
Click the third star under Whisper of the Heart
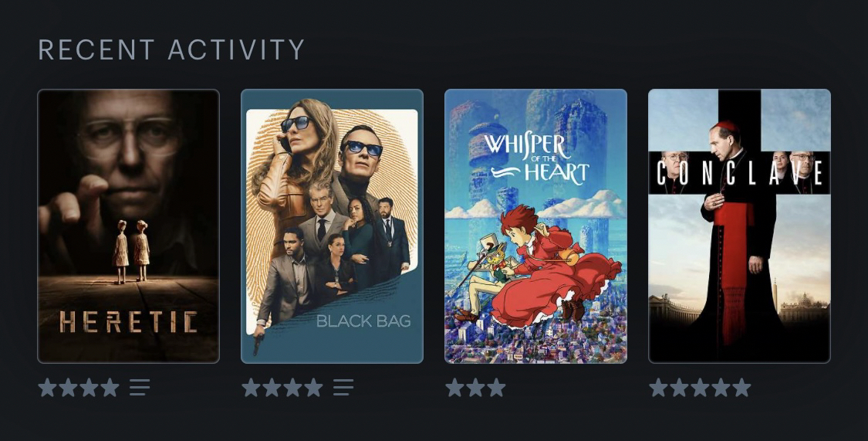point(497,387)
